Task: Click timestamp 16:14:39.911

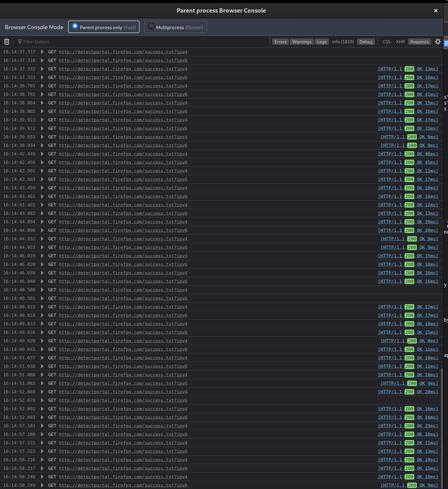Action: pos(19,120)
